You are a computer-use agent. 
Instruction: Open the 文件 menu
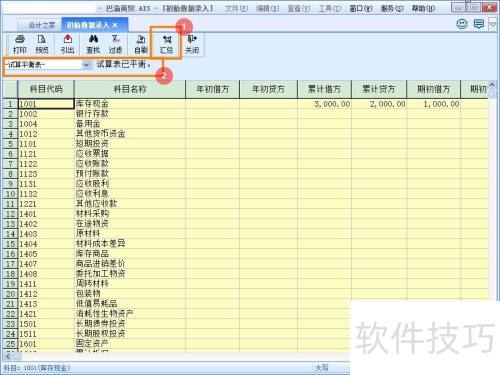[x=236, y=8]
